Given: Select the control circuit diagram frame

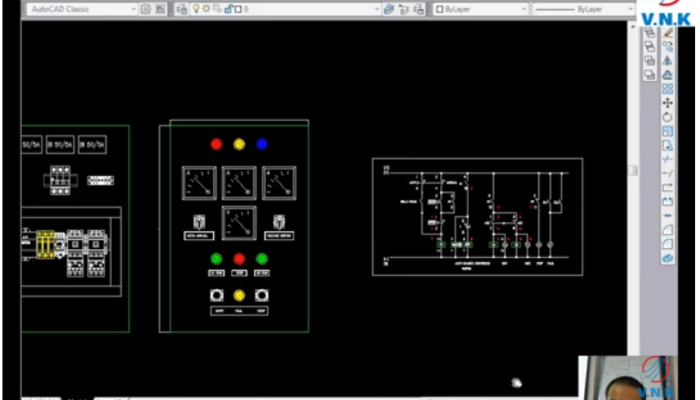Looking at the screenshot, I should (477, 217).
